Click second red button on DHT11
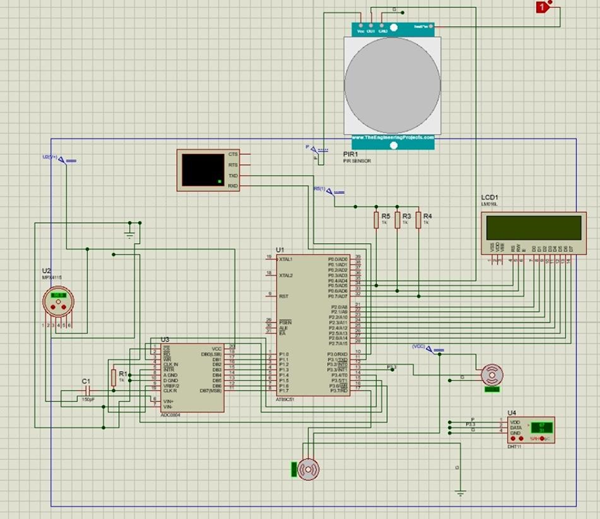600x519 pixels. [x=521, y=439]
